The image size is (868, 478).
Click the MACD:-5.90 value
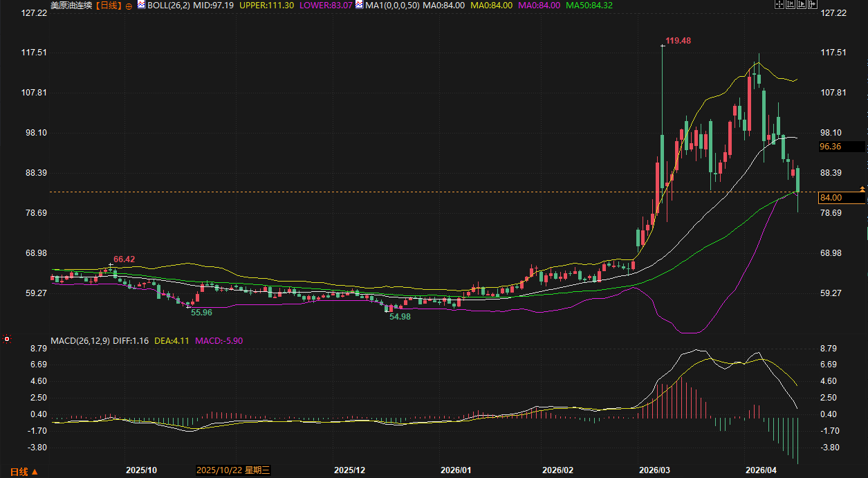(220, 340)
